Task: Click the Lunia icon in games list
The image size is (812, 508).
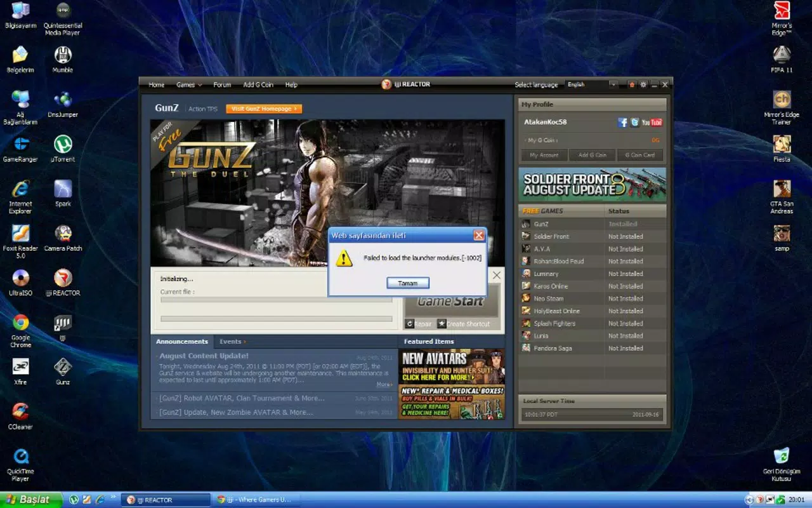Action: (526, 335)
